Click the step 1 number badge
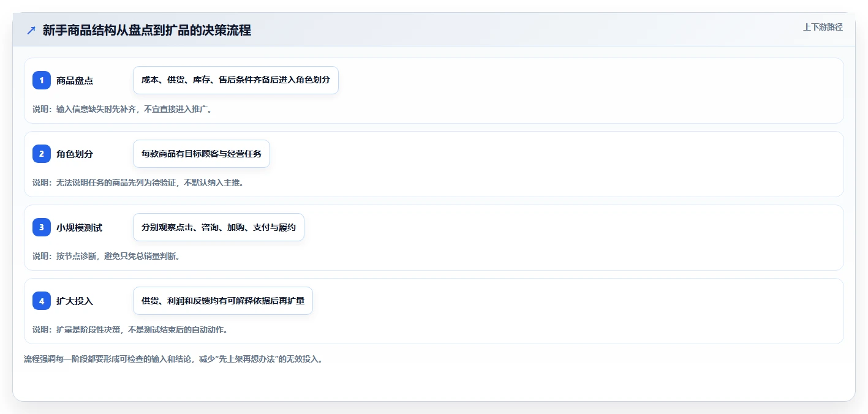This screenshot has height=414, width=868. (x=42, y=80)
